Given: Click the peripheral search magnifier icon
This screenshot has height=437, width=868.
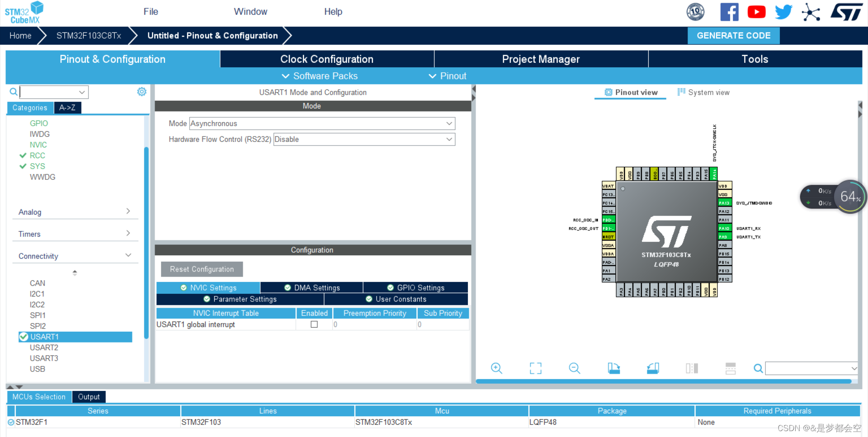Looking at the screenshot, I should click(x=14, y=92).
